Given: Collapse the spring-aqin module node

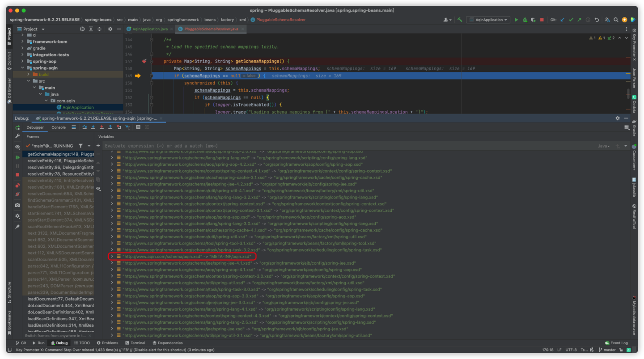Looking at the screenshot, I should pyautogui.click(x=22, y=68).
